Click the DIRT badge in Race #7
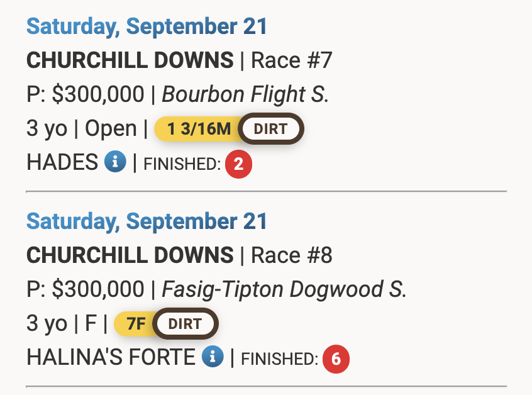The image size is (532, 395). [x=270, y=129]
